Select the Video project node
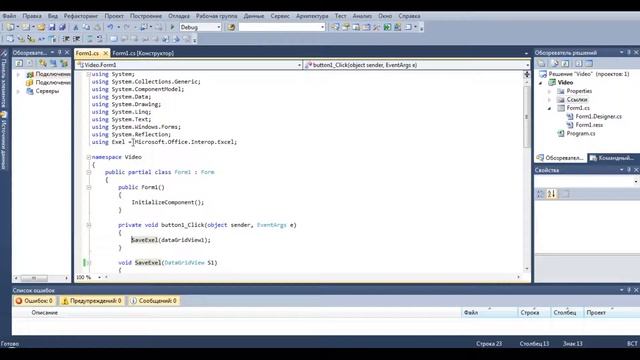640x360 pixels. [565, 82]
